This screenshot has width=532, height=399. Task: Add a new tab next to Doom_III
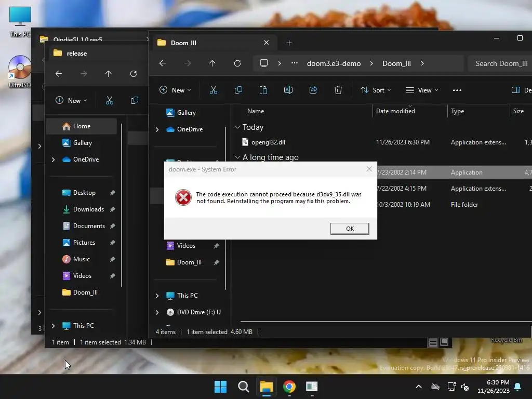click(289, 43)
